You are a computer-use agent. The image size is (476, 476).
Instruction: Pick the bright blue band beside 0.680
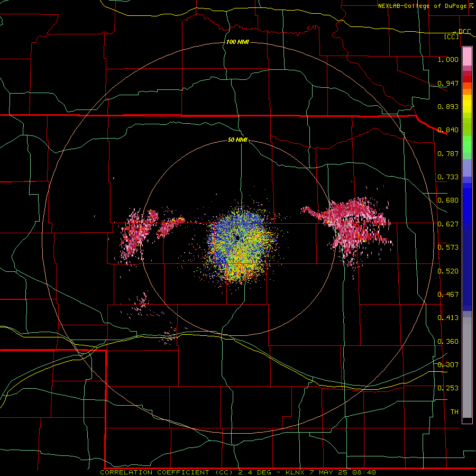coord(467,206)
